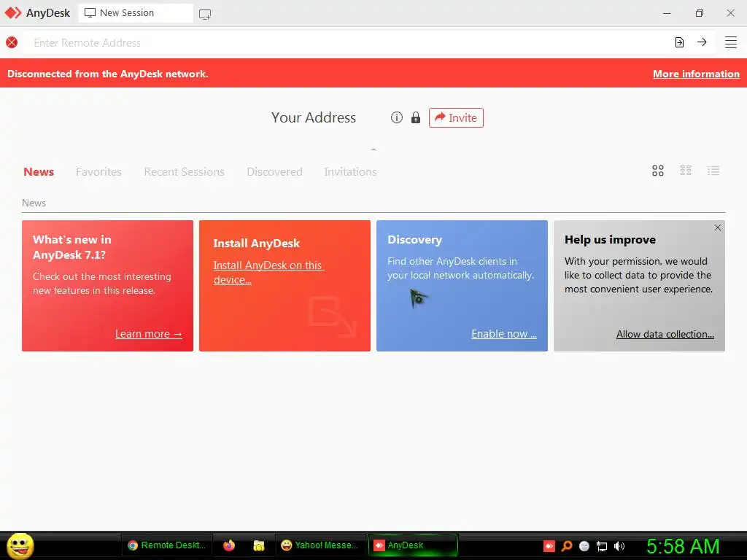The height and width of the screenshot is (560, 747).
Task: Open the file transfer browse icon
Action: tap(679, 42)
